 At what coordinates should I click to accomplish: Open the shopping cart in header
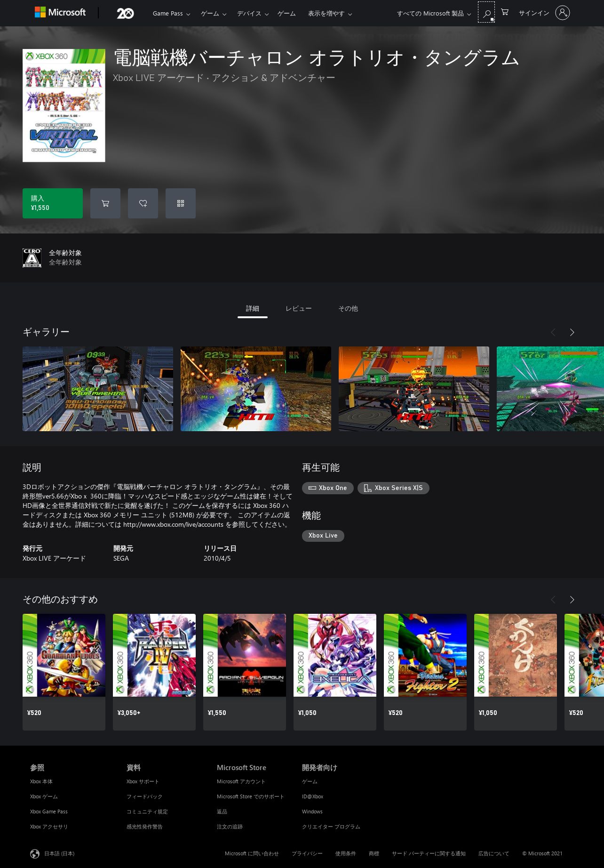click(505, 12)
